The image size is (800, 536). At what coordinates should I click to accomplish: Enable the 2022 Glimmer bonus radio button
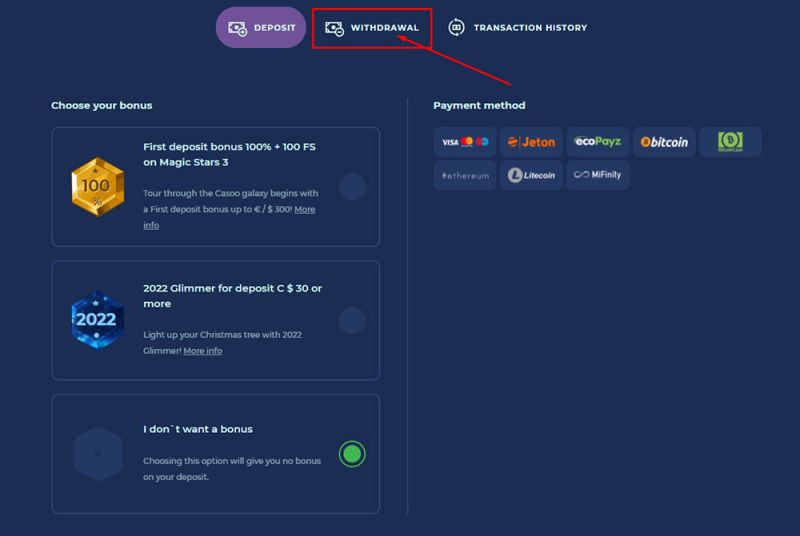pos(352,320)
